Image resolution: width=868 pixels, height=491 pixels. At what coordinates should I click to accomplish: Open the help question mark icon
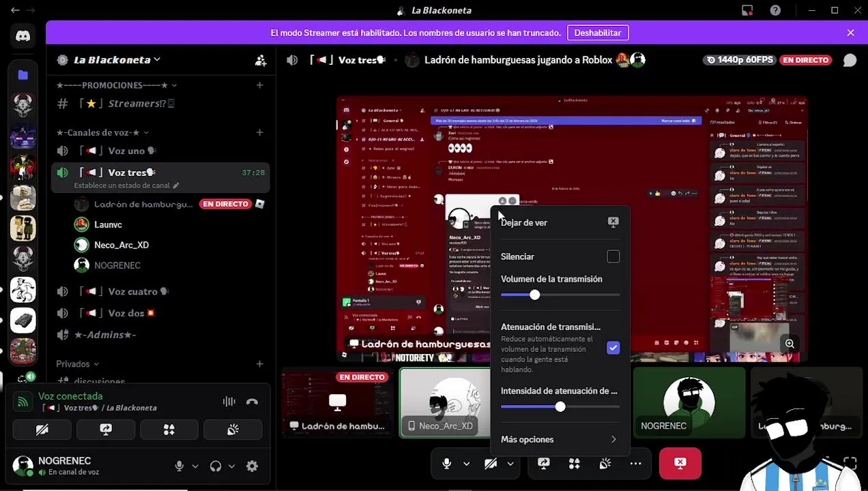pos(775,10)
